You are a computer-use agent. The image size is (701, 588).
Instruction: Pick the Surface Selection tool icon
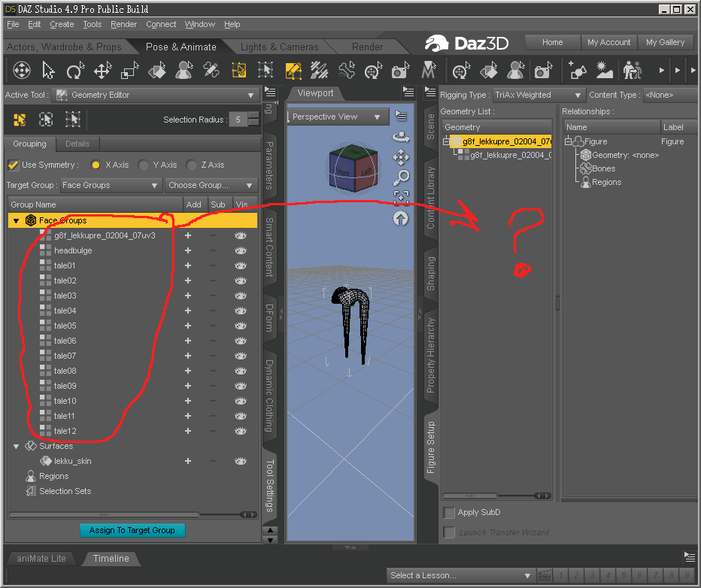157,71
